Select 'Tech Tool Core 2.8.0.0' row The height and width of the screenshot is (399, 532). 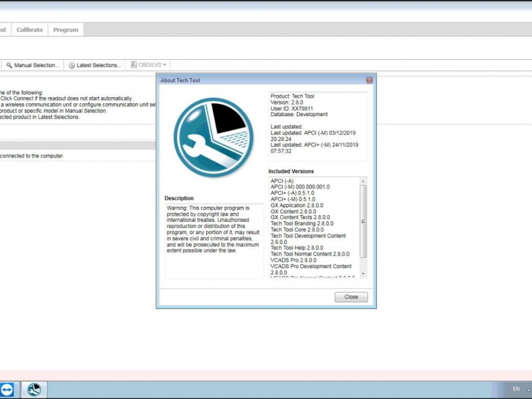pyautogui.click(x=297, y=229)
